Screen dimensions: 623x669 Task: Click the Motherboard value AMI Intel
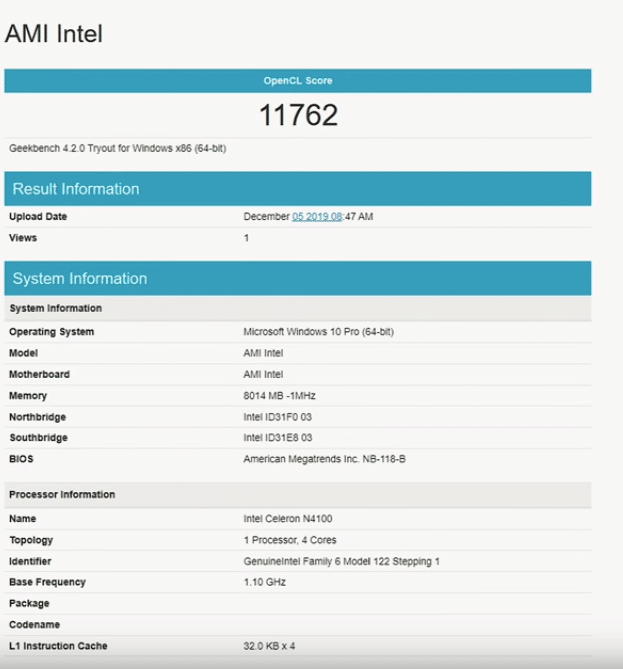263,375
